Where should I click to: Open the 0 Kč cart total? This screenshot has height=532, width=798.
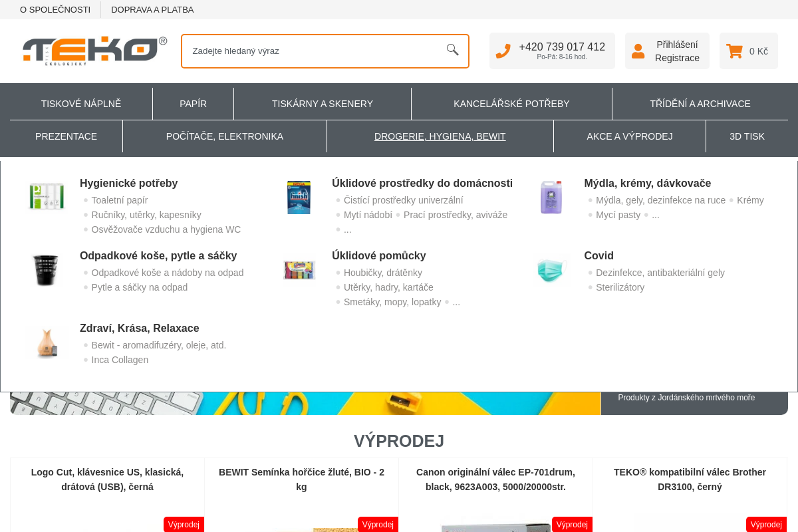point(759,51)
